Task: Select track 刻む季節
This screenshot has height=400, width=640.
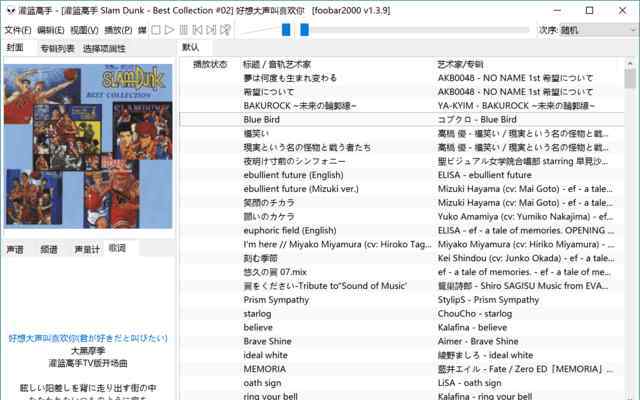Action: pyautogui.click(x=260, y=258)
